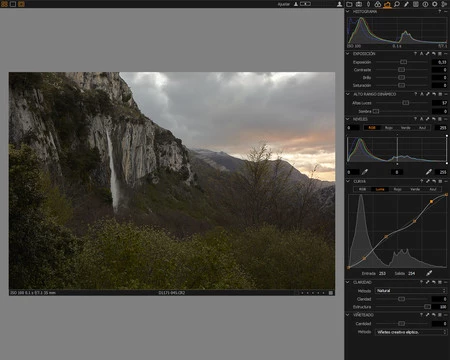450x360 pixels.
Task: Open the Viñeteado Método dropdown
Action: 411,332
